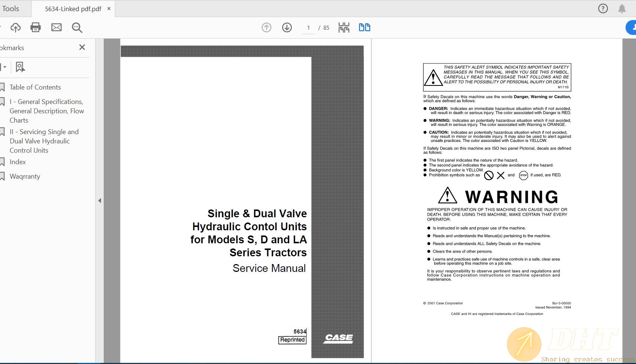Image resolution: width=636 pixels, height=364 pixels.
Task: Send file by email envelope icon
Action: pos(57,27)
